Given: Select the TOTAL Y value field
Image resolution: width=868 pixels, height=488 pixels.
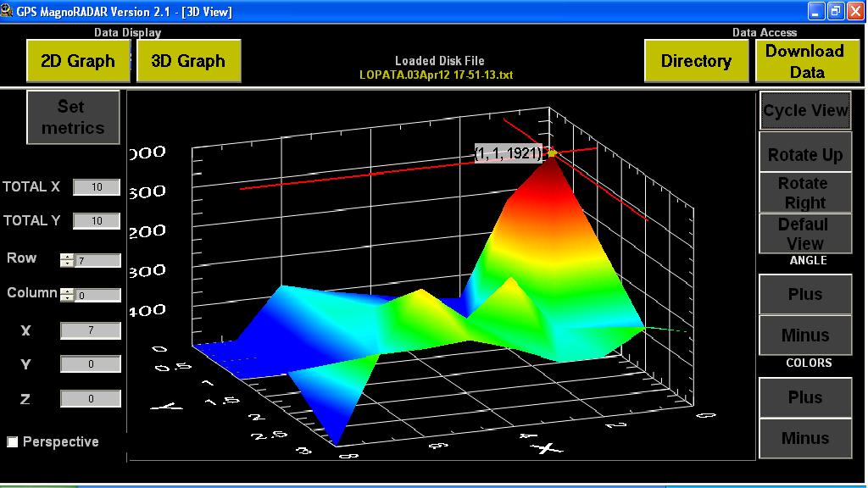Looking at the screenshot, I should tap(97, 221).
